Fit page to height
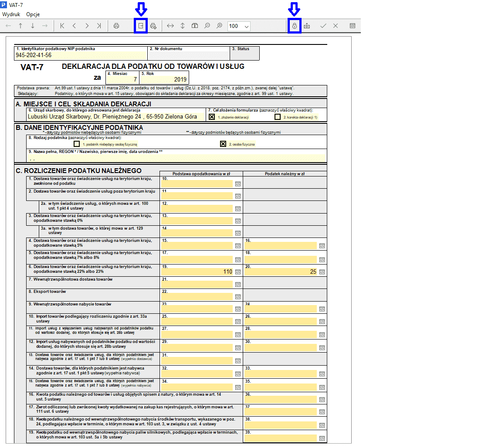This screenshot has height=448, width=502. click(x=183, y=26)
